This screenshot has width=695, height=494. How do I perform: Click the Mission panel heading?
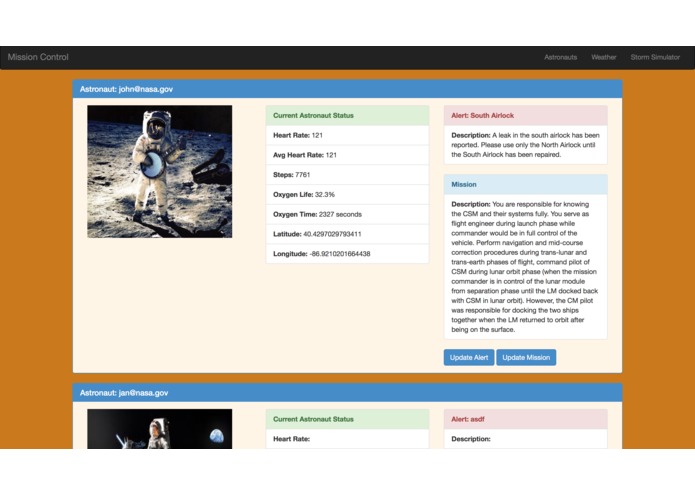coord(526,185)
